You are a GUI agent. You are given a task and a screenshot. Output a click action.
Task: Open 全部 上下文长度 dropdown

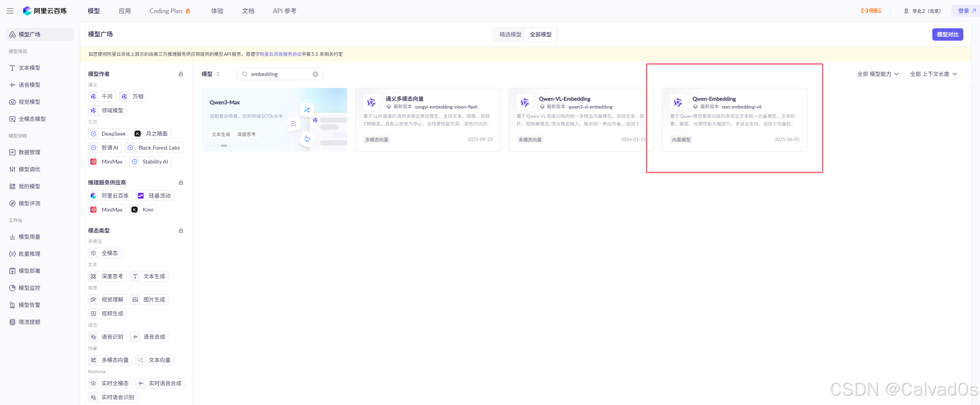point(933,74)
